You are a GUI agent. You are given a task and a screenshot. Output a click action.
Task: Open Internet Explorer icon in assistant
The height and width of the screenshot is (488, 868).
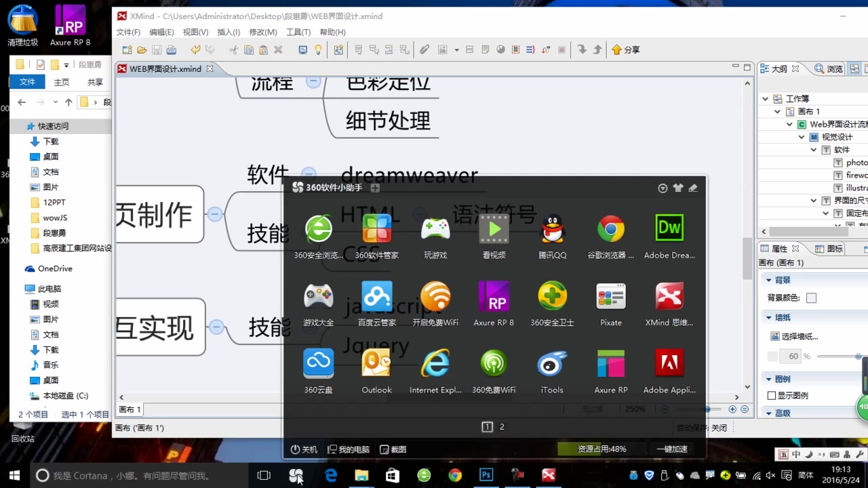[x=435, y=371]
